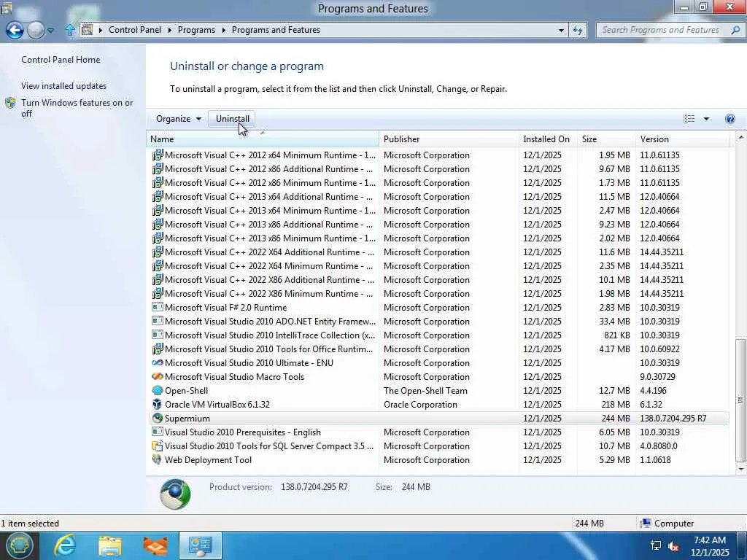
Task: Open the recent locations dropdown arrow
Action: 50,31
